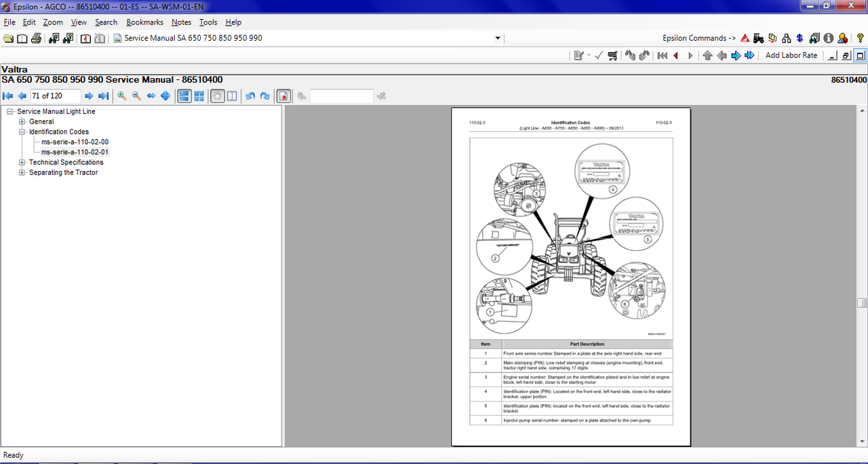868x464 pixels.
Task: Toggle the text selection tool
Action: (232, 96)
